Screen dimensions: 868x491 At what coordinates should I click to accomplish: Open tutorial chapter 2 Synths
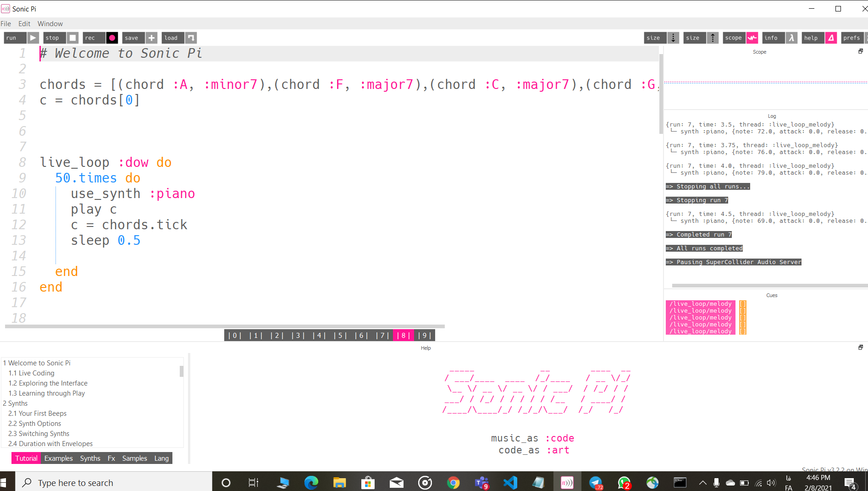click(x=15, y=403)
